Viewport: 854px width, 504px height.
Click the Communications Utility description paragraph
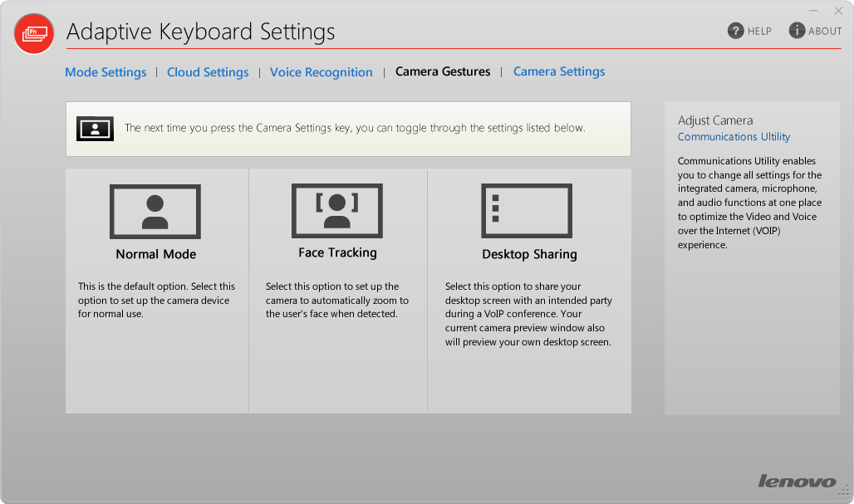tap(749, 203)
